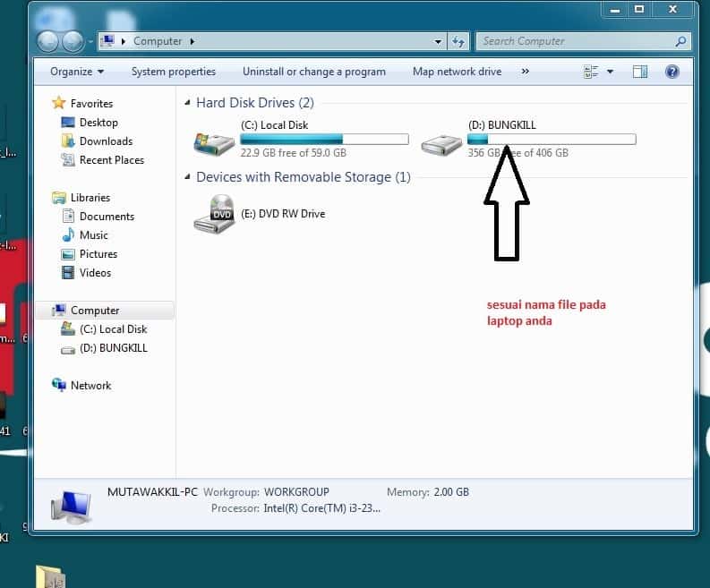Open Music library label

94,235
